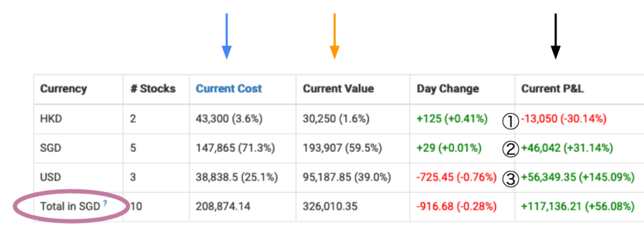Select the Currency column header
644x236 pixels.
64,88
